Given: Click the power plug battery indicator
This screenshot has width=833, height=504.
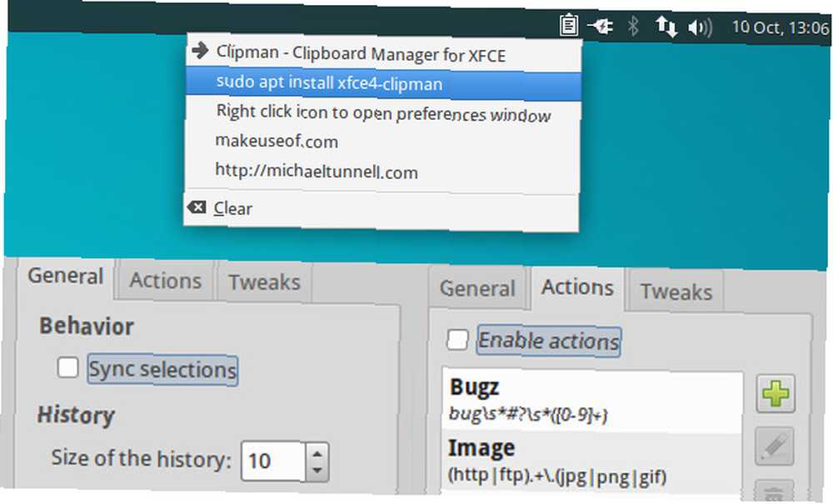Looking at the screenshot, I should (601, 26).
